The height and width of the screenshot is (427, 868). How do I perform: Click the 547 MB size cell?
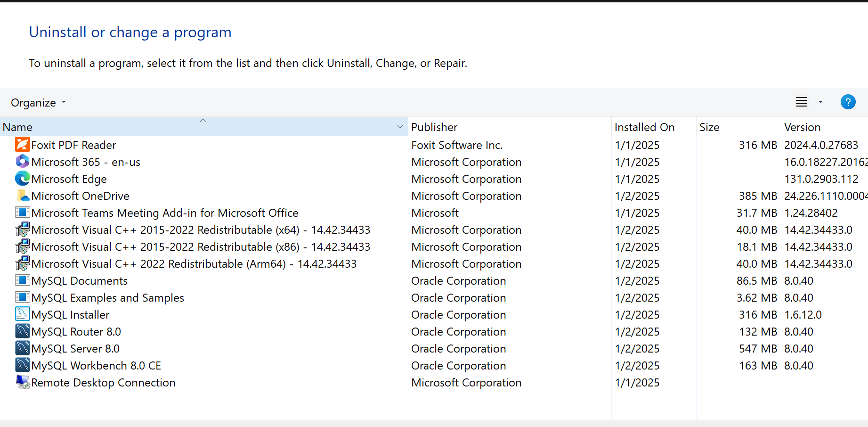(758, 349)
